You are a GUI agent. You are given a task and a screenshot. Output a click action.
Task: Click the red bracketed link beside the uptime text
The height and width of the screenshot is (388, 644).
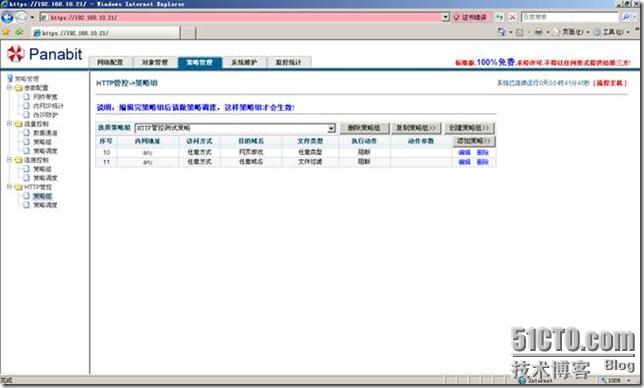point(610,83)
